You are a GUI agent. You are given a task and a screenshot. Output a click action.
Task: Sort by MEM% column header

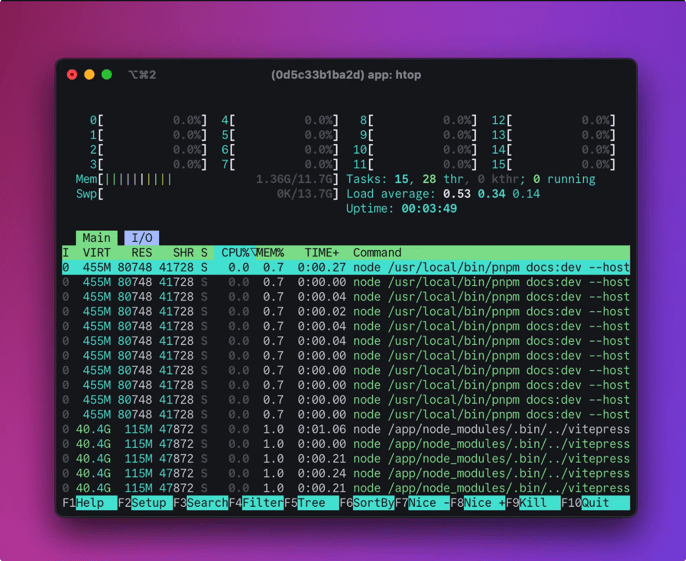tap(270, 252)
